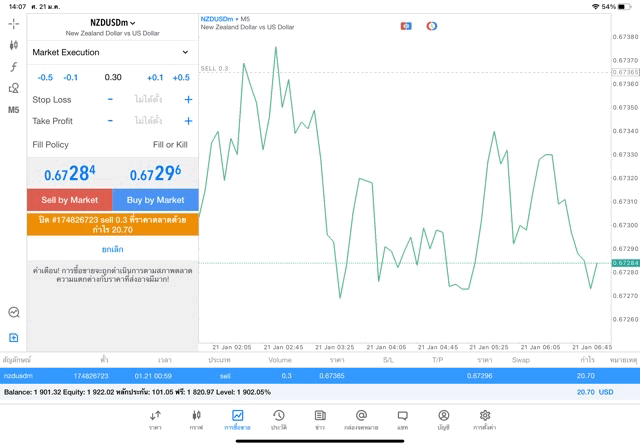Open the NZDUSDm symbol dropdown
Image resolution: width=640 pixels, height=447 pixels.
pyautogui.click(x=113, y=23)
